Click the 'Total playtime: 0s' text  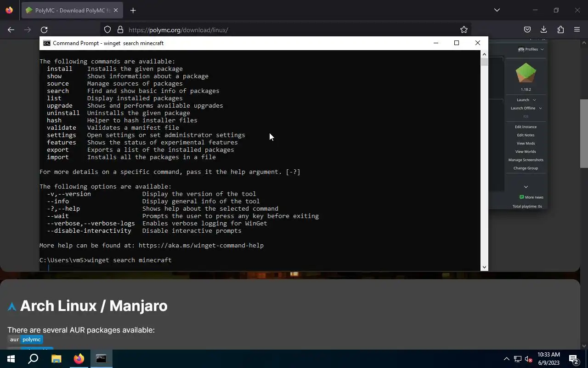coord(527,207)
